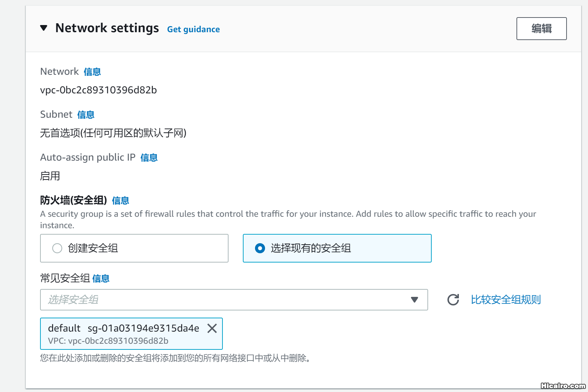The width and height of the screenshot is (588, 392).
Task: Click the 编辑 button
Action: pyautogui.click(x=541, y=29)
